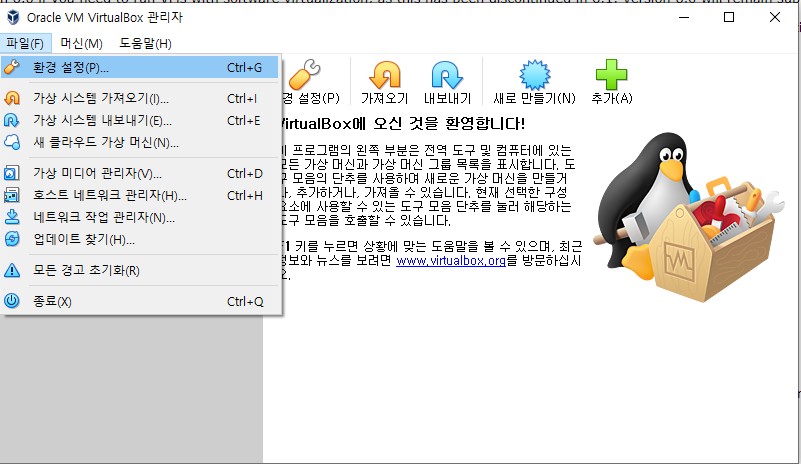Screen dimensions: 801x464
Task: Maximize the VirtualBox manager window
Action: click(729, 17)
